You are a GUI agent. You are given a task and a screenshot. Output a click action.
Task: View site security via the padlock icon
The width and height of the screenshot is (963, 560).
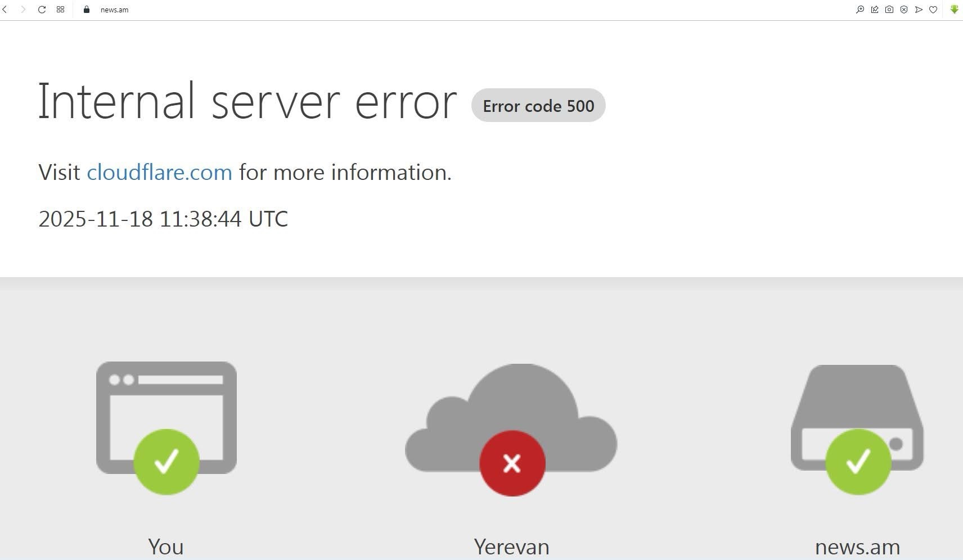pyautogui.click(x=87, y=10)
